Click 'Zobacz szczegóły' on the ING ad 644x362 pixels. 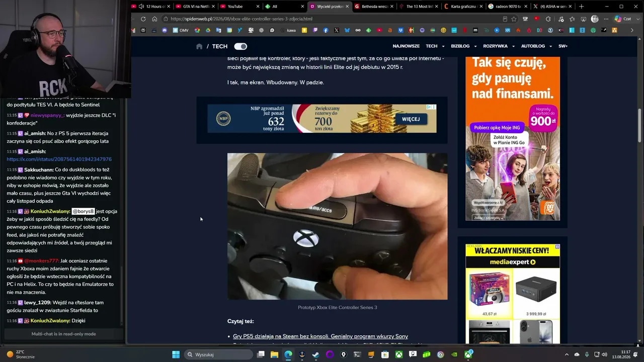click(x=487, y=218)
